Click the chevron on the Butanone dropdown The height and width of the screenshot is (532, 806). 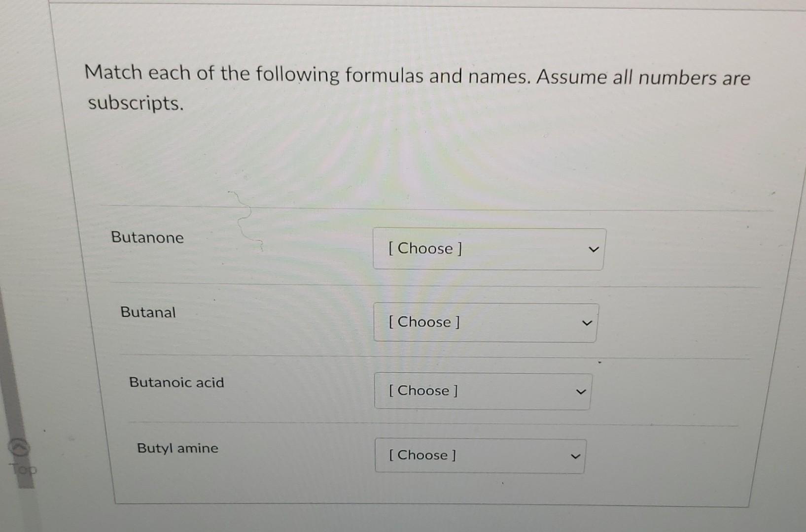point(594,250)
